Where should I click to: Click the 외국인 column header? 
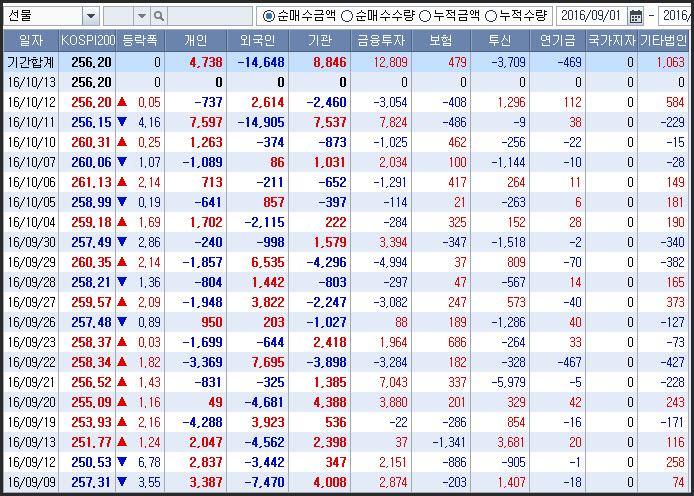click(258, 41)
